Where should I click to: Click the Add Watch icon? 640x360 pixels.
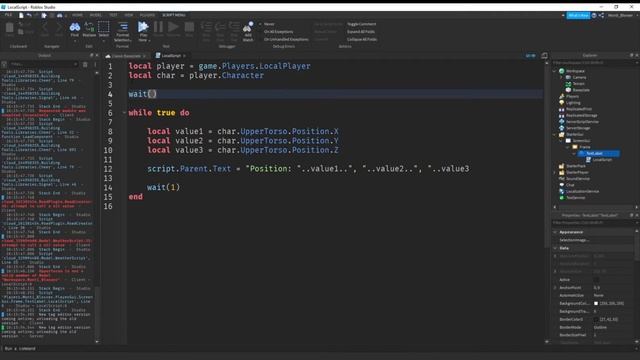(248, 27)
